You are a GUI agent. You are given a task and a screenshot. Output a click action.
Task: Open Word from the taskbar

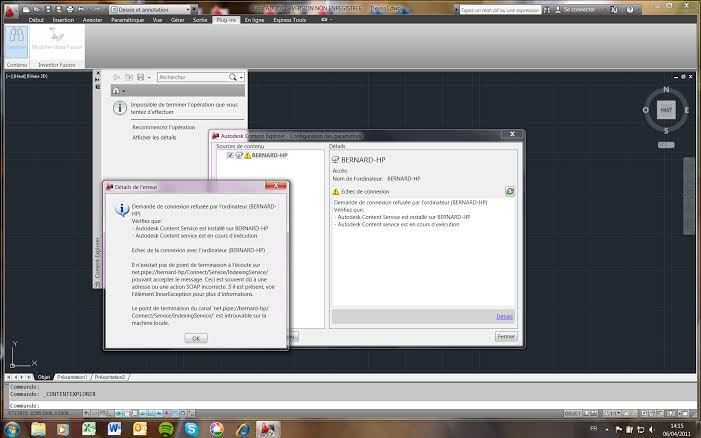(114, 430)
